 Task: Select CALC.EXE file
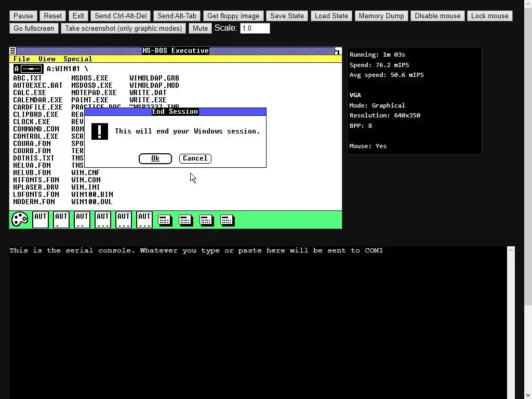pyautogui.click(x=30, y=92)
